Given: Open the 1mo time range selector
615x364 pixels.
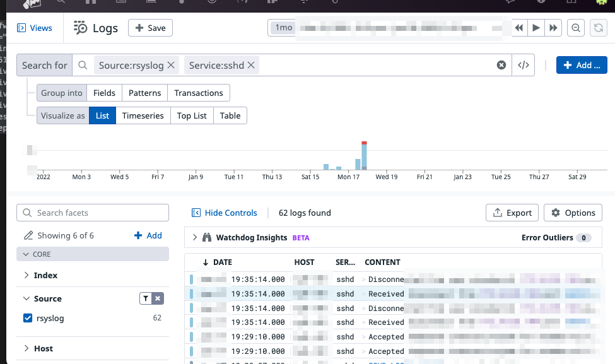Looking at the screenshot, I should 284,28.
